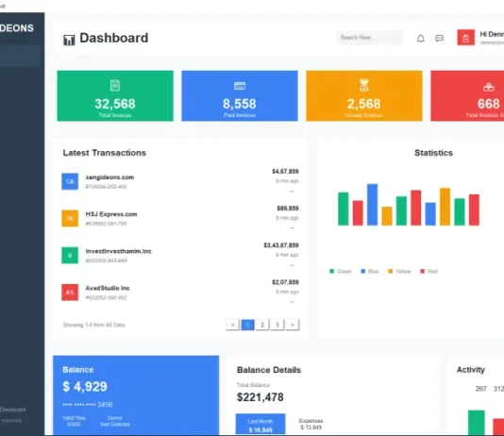Toggle the Red legend entry in Statistics
Image resolution: width=504 pixels, height=436 pixels.
point(428,271)
